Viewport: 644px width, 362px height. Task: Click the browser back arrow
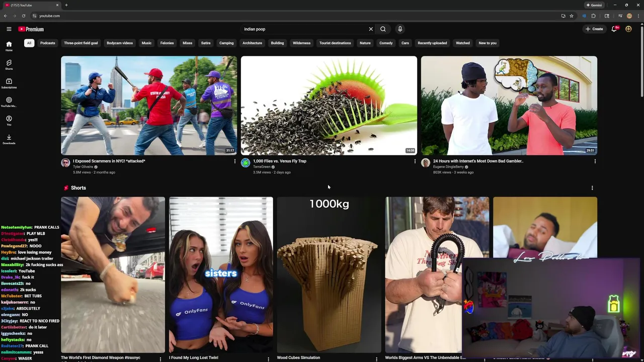6,16
